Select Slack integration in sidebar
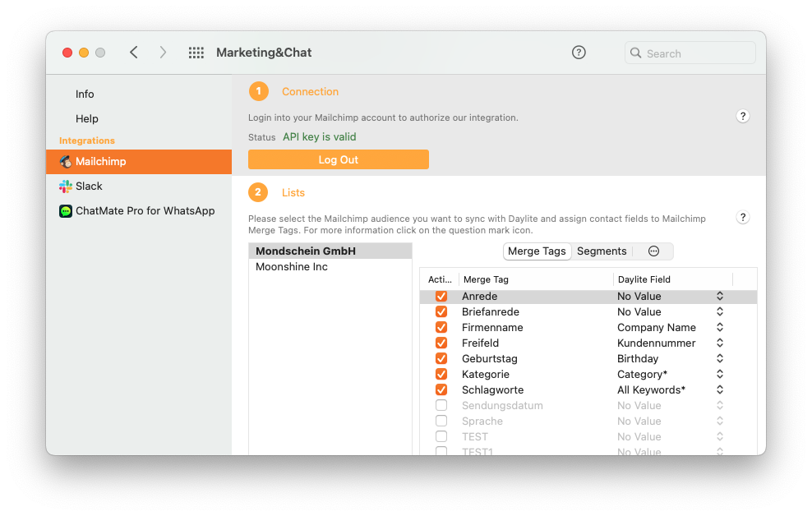 point(139,187)
